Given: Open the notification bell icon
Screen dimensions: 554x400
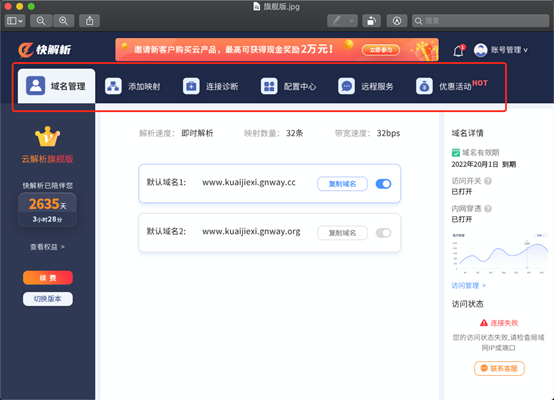Looking at the screenshot, I should coord(459,51).
